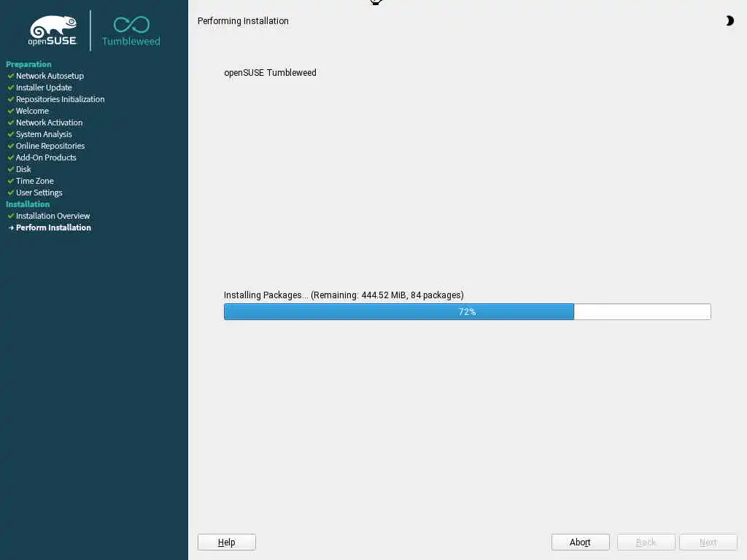
Task: Select the Time Zone step
Action: pyautogui.click(x=35, y=181)
